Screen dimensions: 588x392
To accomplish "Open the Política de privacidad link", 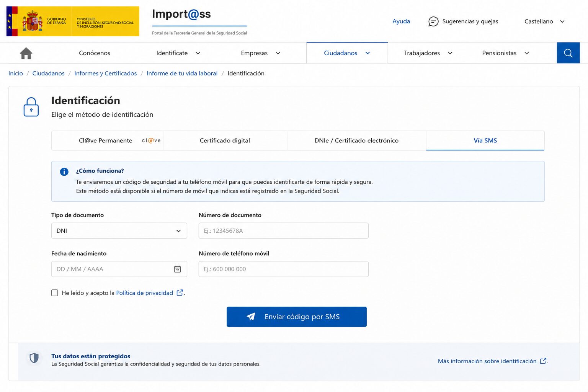I will click(144, 293).
